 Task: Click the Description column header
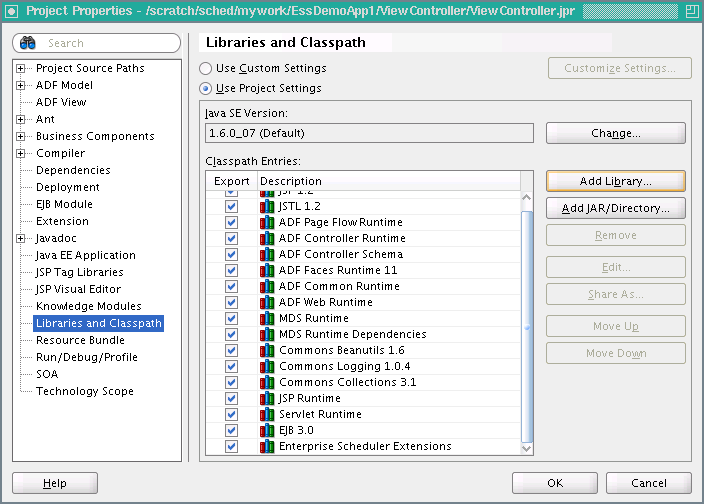pos(389,181)
